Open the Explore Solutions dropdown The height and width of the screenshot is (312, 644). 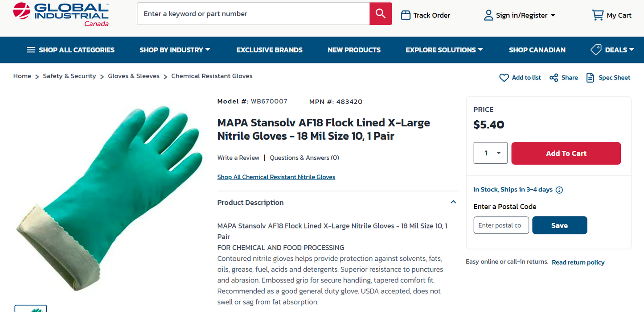click(443, 50)
